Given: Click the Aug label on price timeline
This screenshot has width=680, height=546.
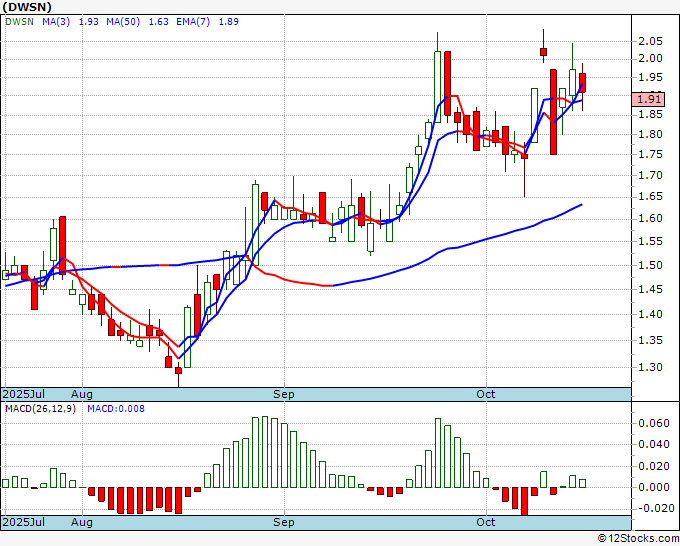Looking at the screenshot, I should click(82, 394).
